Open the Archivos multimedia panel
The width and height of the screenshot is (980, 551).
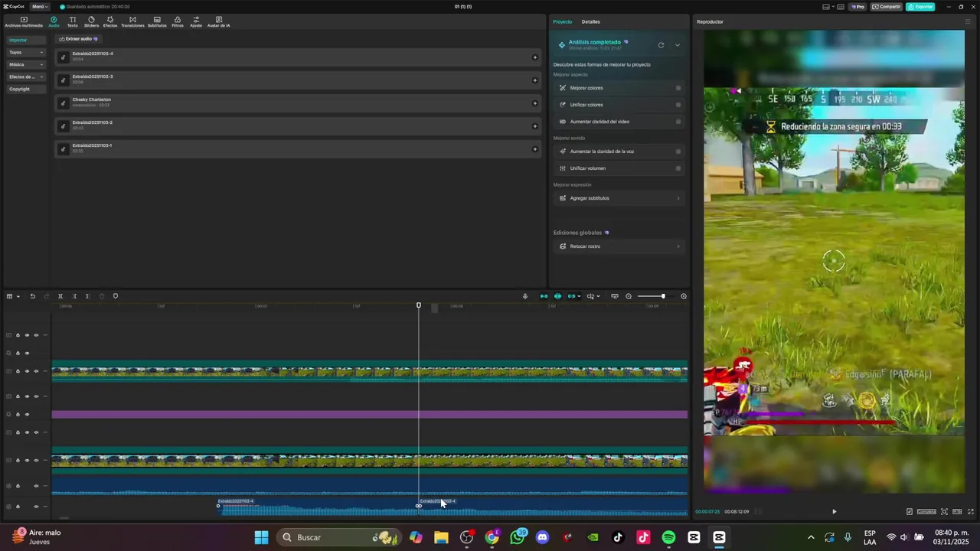[x=24, y=21]
